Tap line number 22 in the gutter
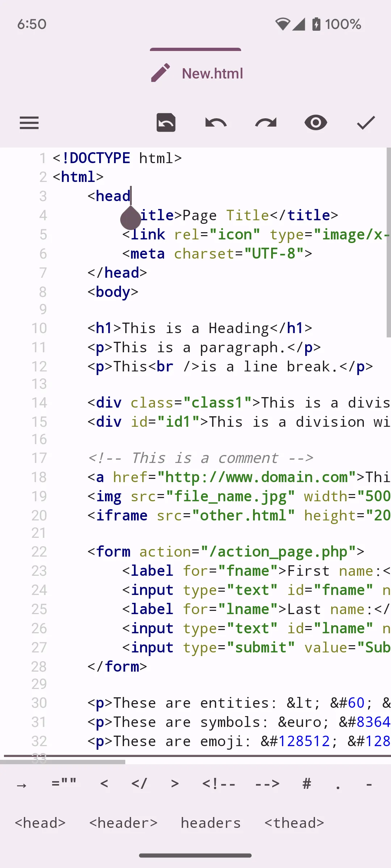This screenshot has width=391, height=868. 39,552
